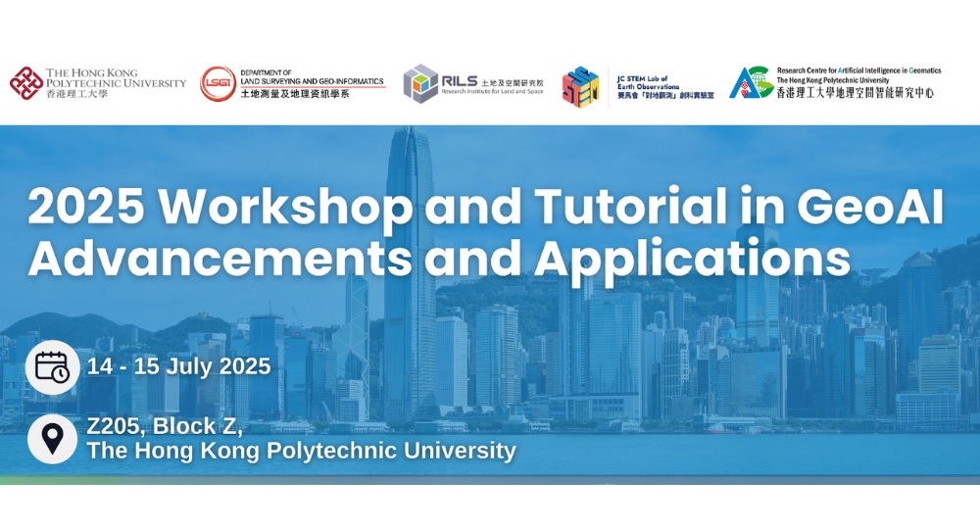Click the PolyU red emblem logo
980x529 pixels.
pos(25,83)
